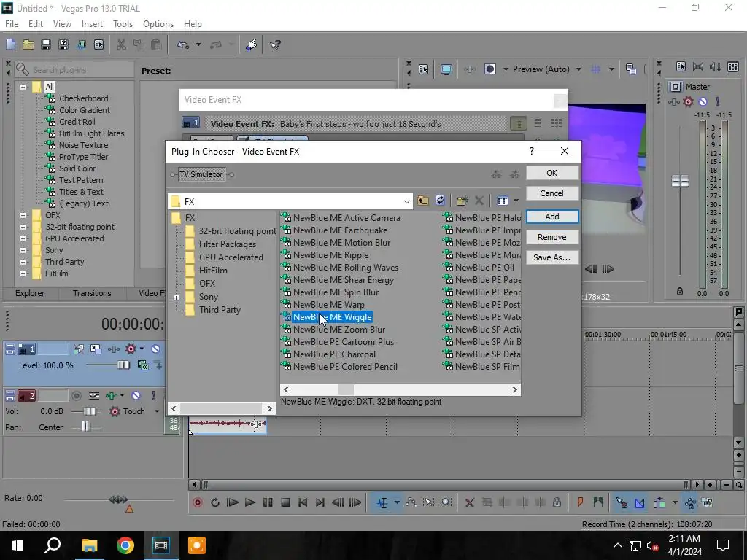The height and width of the screenshot is (560, 747).
Task: Open the Insert menu
Action: tap(92, 24)
